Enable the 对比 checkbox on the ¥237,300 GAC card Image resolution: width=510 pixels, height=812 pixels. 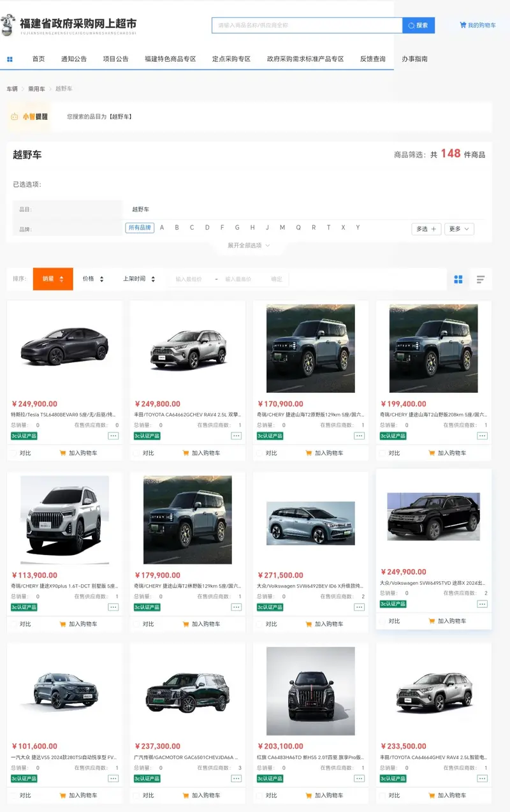click(x=136, y=795)
